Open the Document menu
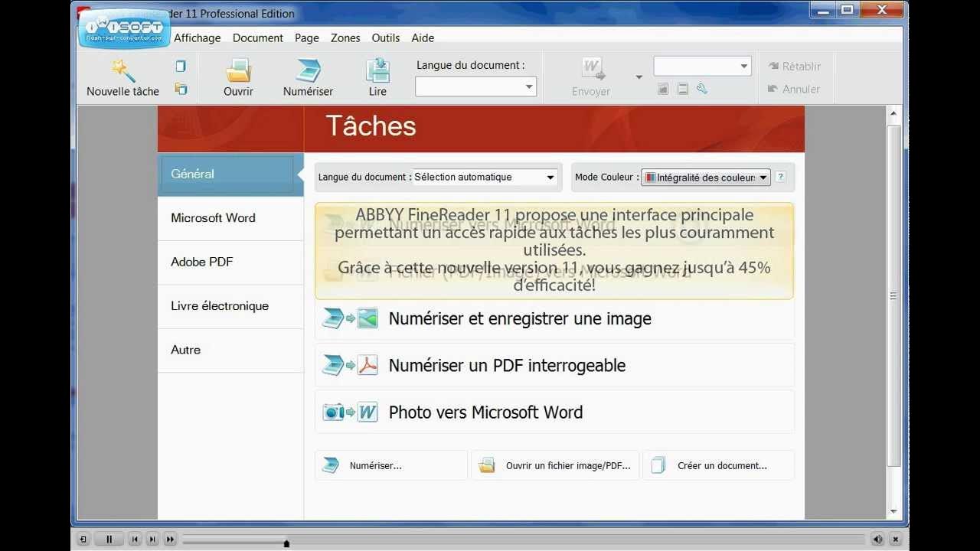 [258, 37]
